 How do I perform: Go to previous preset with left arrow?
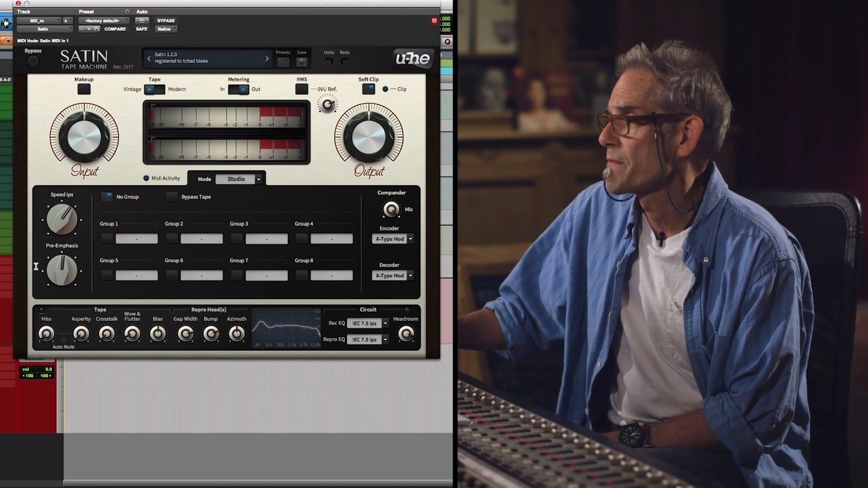coord(149,58)
